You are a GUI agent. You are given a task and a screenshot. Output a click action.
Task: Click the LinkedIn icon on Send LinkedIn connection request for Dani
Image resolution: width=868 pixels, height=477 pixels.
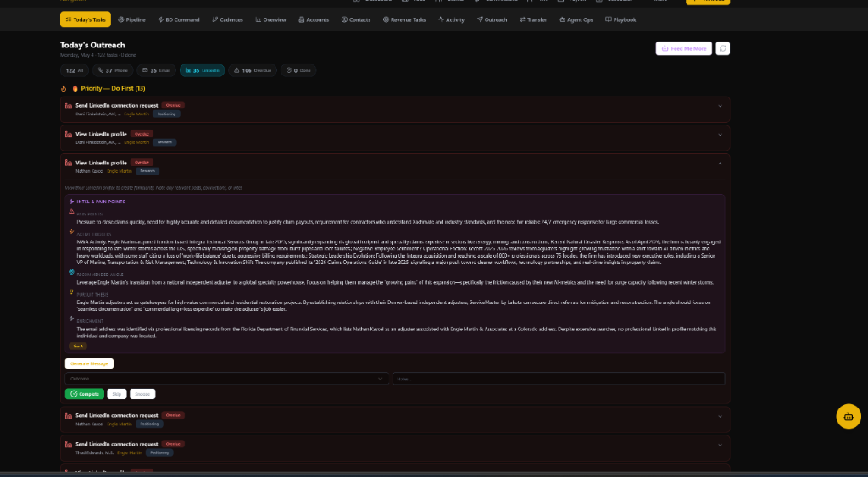click(x=69, y=106)
